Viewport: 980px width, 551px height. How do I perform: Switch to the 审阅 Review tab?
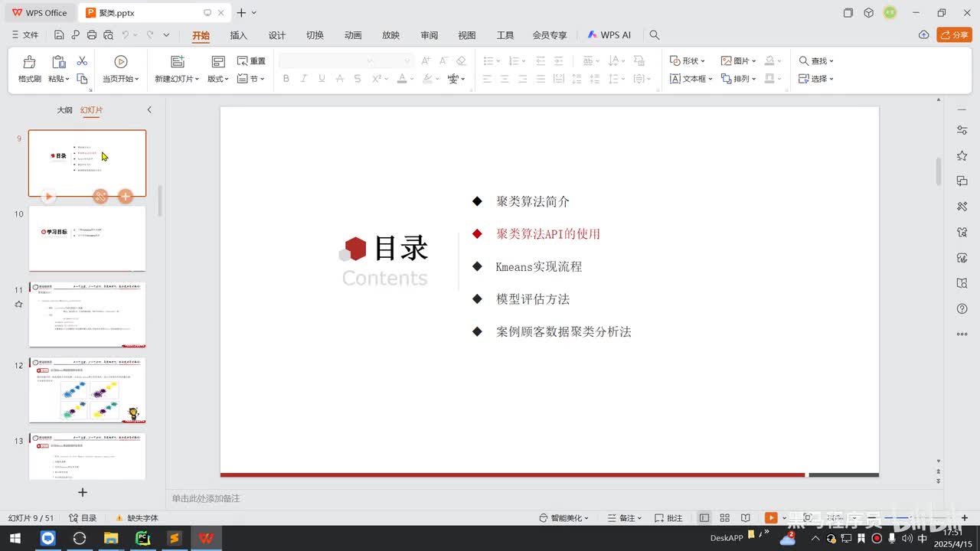click(x=429, y=35)
